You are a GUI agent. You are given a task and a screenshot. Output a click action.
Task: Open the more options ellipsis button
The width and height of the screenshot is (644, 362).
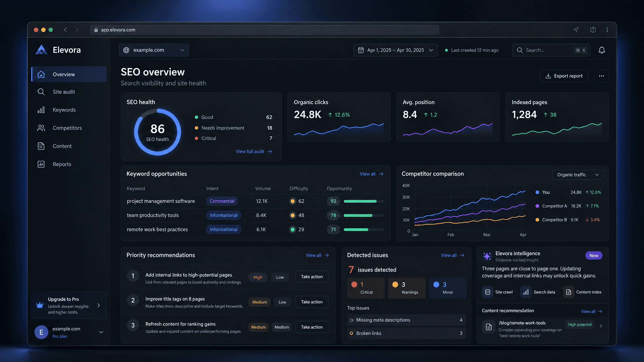[x=601, y=76]
